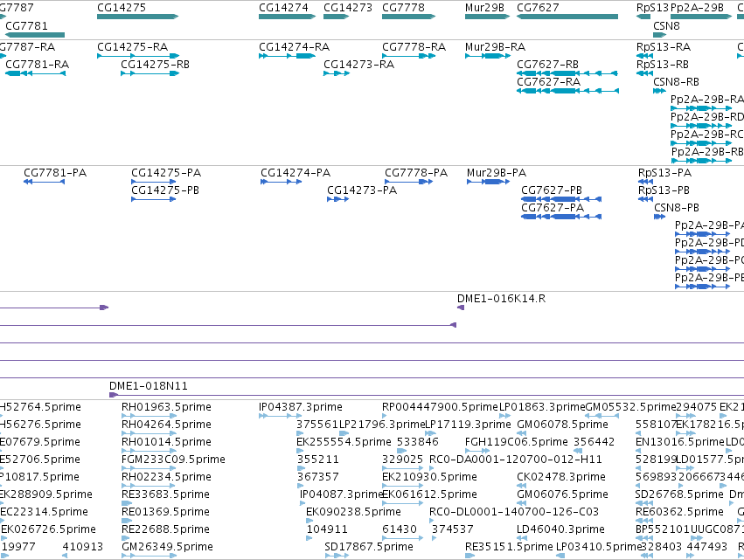The height and width of the screenshot is (560, 744).
Task: Select the CG14275-RB transcript label
Action: click(x=155, y=65)
